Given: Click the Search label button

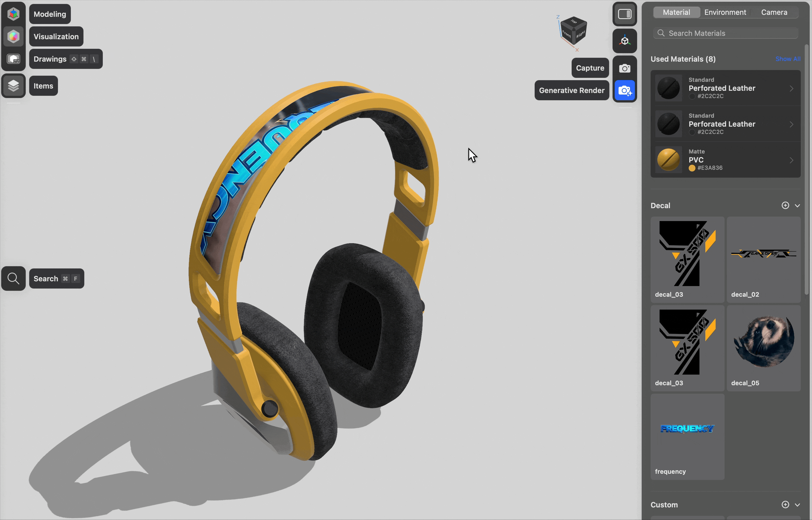Looking at the screenshot, I should point(56,278).
